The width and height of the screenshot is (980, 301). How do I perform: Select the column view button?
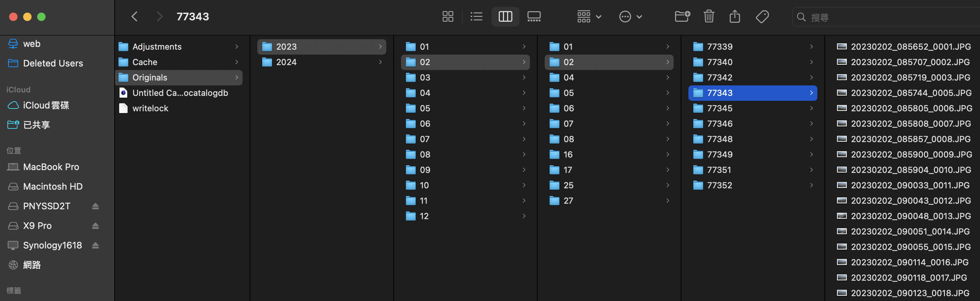pyautogui.click(x=505, y=17)
